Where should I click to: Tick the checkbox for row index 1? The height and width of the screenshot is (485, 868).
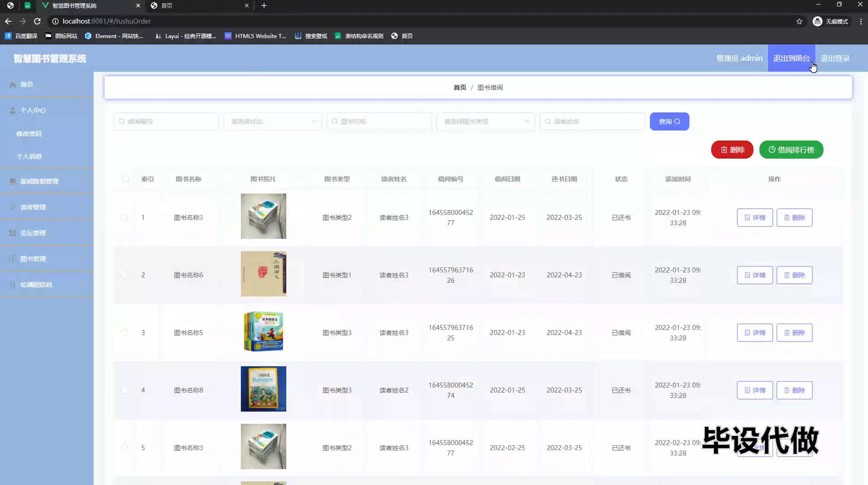tap(124, 218)
